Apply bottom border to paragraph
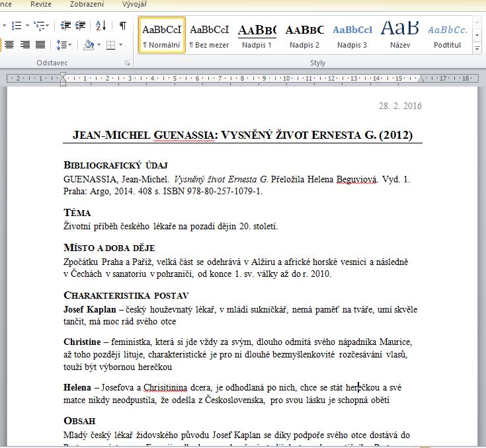The width and height of the screenshot is (486, 448). pos(110,45)
